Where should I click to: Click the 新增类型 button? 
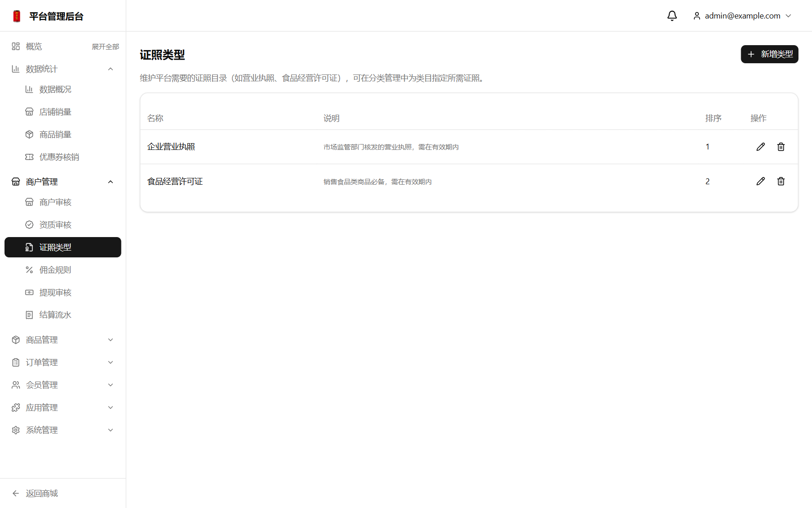(770, 54)
